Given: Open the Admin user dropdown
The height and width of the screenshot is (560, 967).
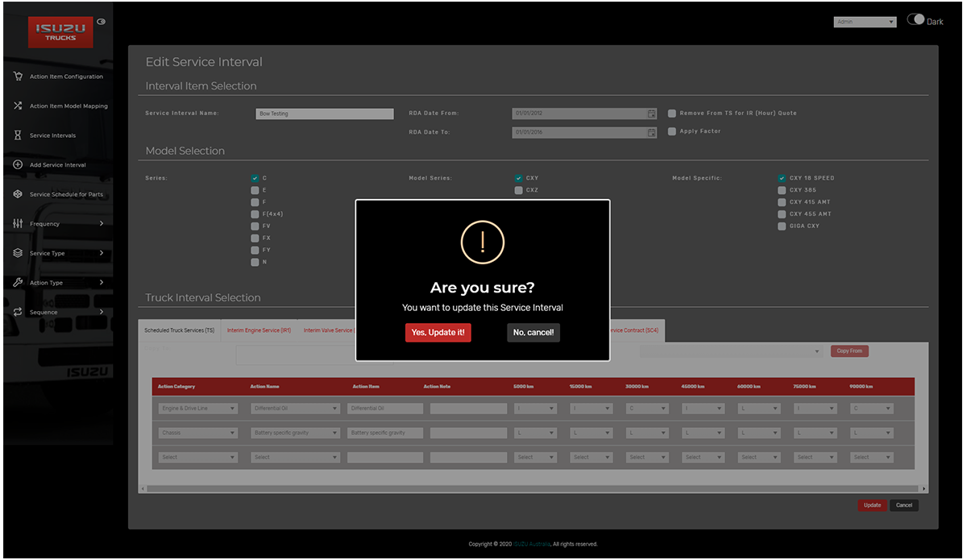Looking at the screenshot, I should click(865, 22).
